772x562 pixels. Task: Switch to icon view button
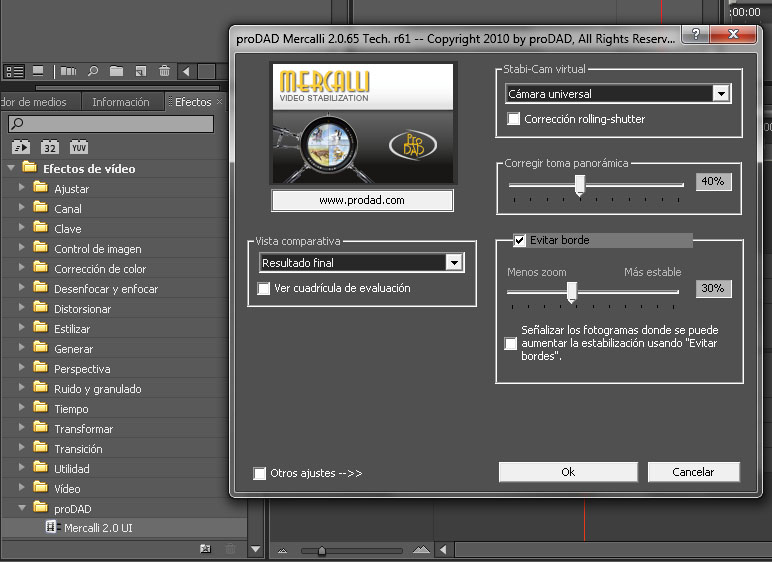click(38, 72)
